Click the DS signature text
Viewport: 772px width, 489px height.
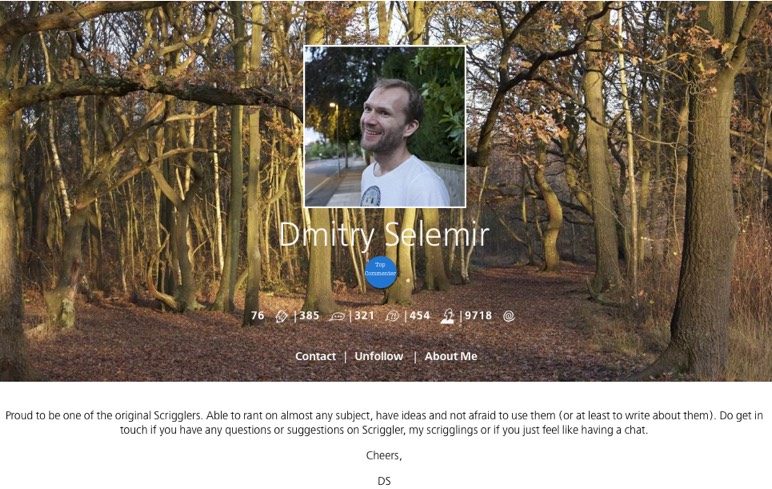tap(384, 481)
